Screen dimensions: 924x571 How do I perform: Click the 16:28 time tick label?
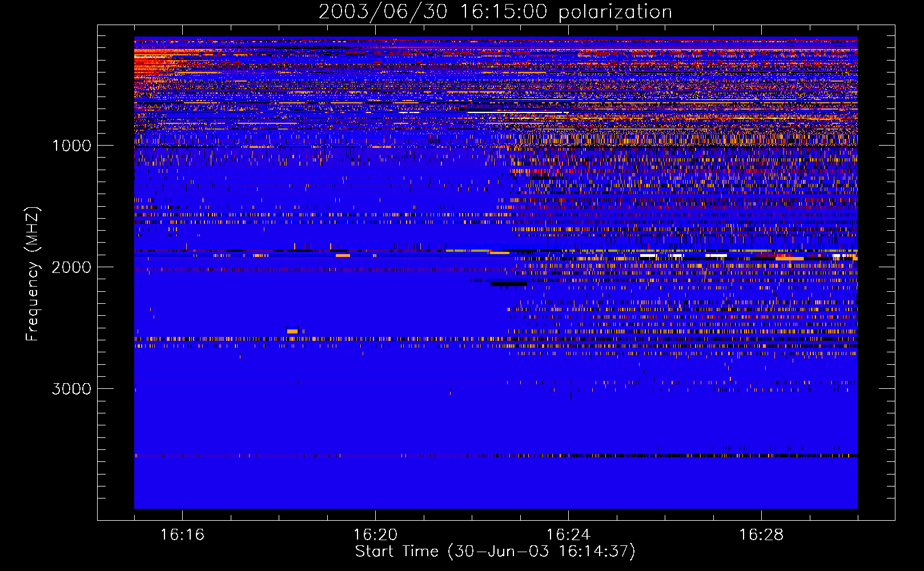point(761,535)
